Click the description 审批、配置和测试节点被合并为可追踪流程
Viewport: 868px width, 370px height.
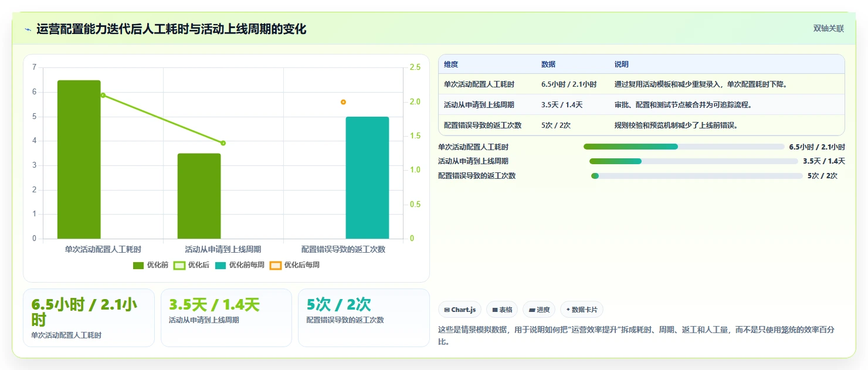(683, 105)
